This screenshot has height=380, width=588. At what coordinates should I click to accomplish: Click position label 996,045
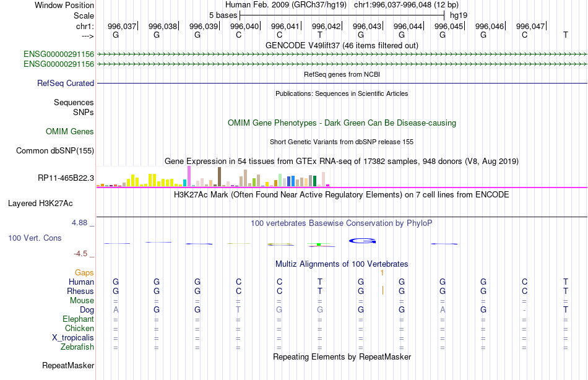(449, 26)
